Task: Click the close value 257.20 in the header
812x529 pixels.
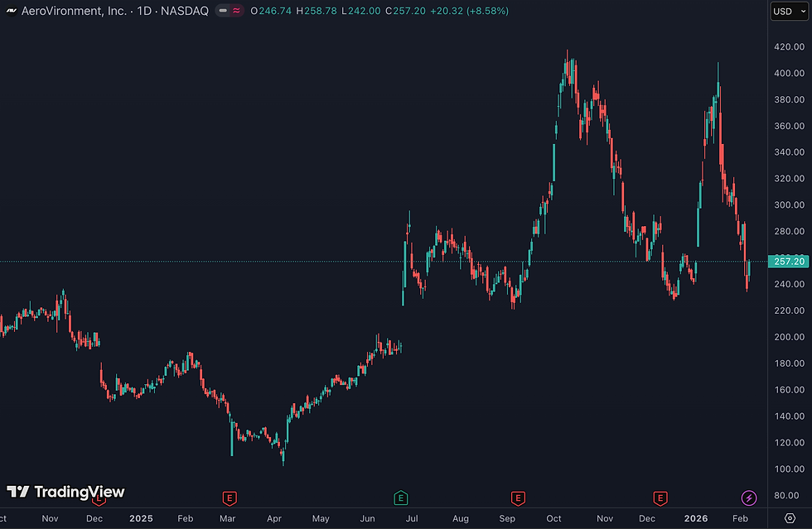Action: (409, 11)
